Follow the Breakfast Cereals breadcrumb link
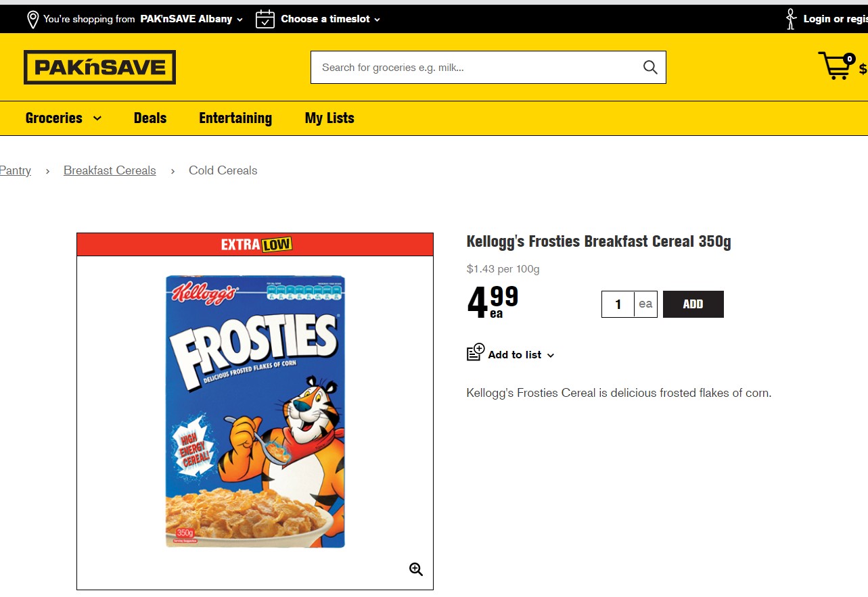 click(110, 170)
